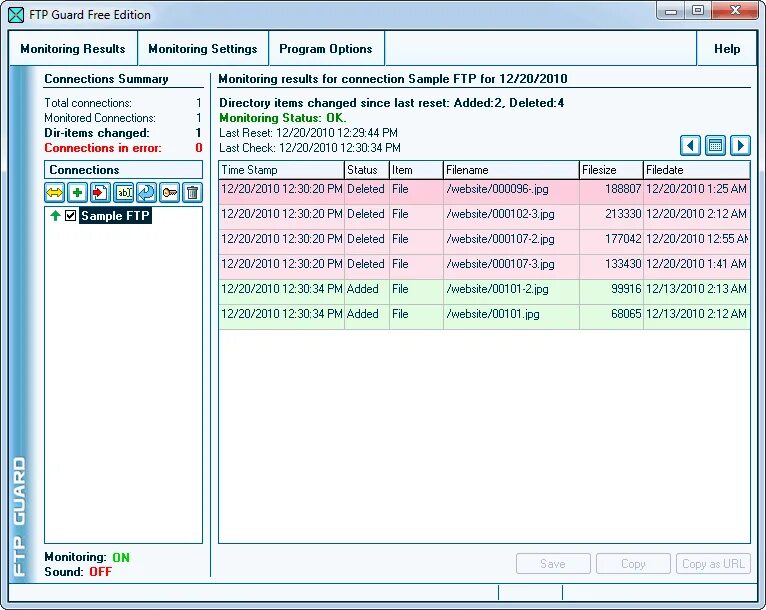Image resolution: width=766 pixels, height=610 pixels.
Task: Sort by Item column header
Action: coord(416,170)
